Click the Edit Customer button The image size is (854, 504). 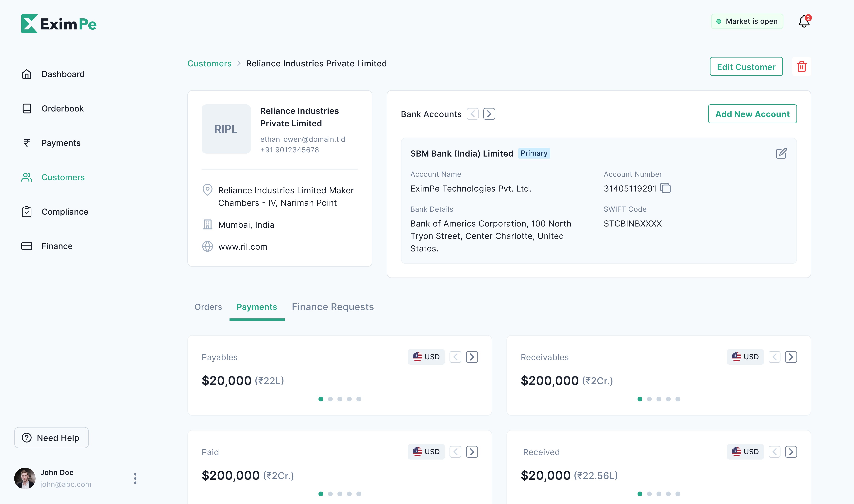[746, 67]
